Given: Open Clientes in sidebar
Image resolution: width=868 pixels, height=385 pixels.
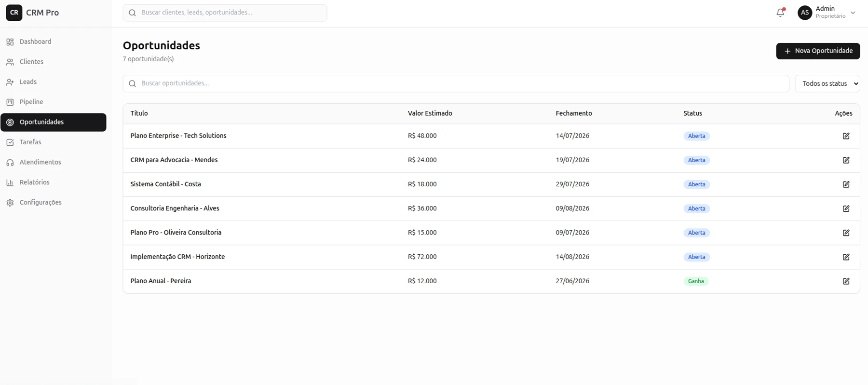Looking at the screenshot, I should [53, 62].
